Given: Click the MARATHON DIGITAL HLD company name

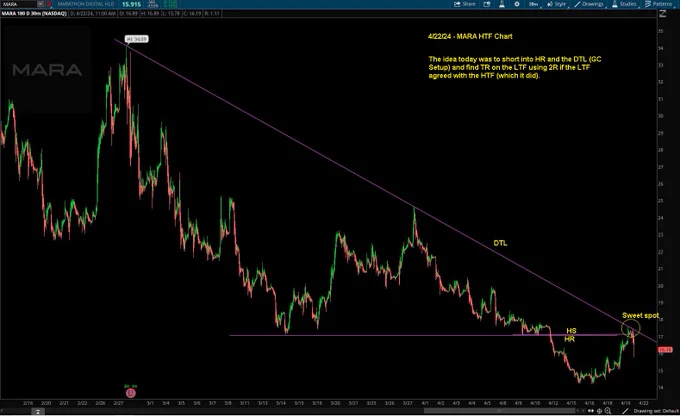Looking at the screenshot, I should pos(85,4).
